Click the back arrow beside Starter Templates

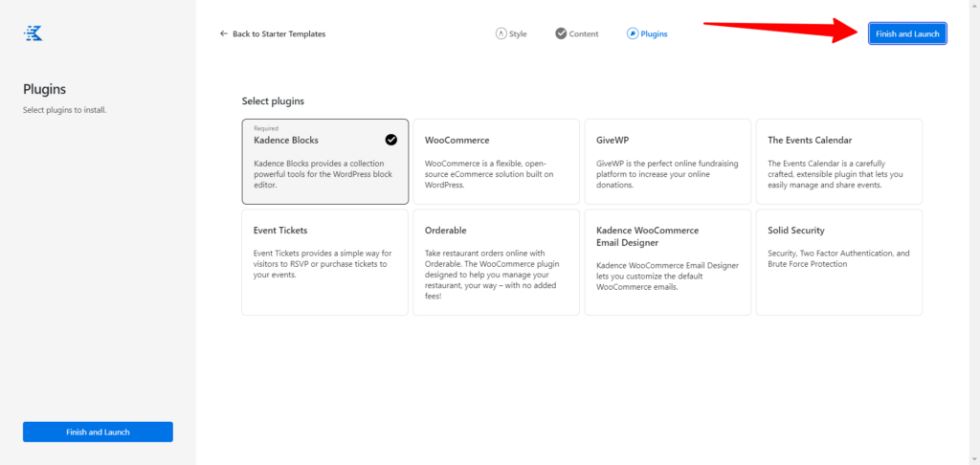pyautogui.click(x=224, y=33)
